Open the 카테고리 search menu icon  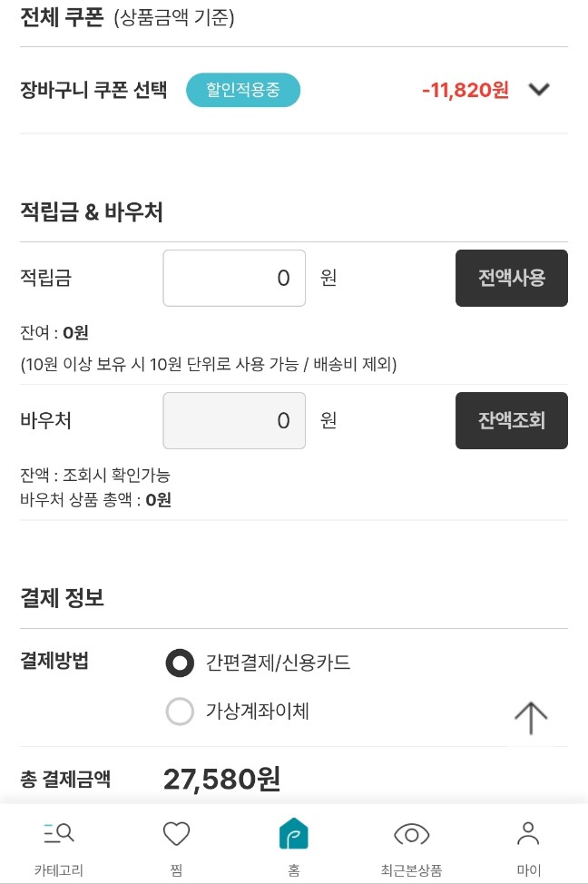[59, 832]
